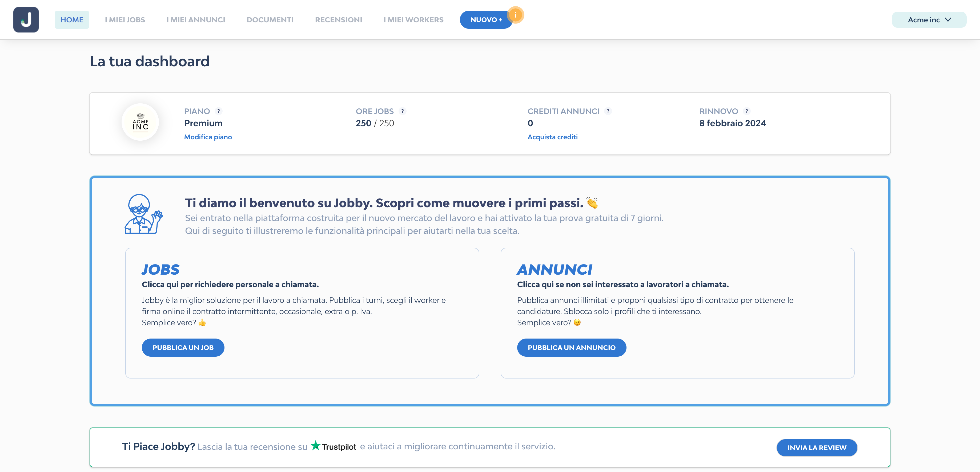The width and height of the screenshot is (980, 472).
Task: Open the I MIEI WORKERS tab
Action: point(413,20)
